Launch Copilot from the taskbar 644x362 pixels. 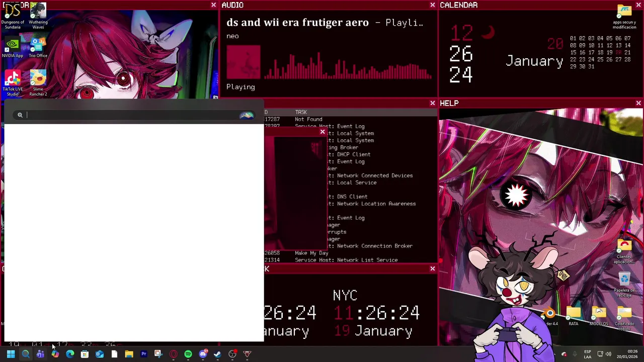(x=55, y=354)
